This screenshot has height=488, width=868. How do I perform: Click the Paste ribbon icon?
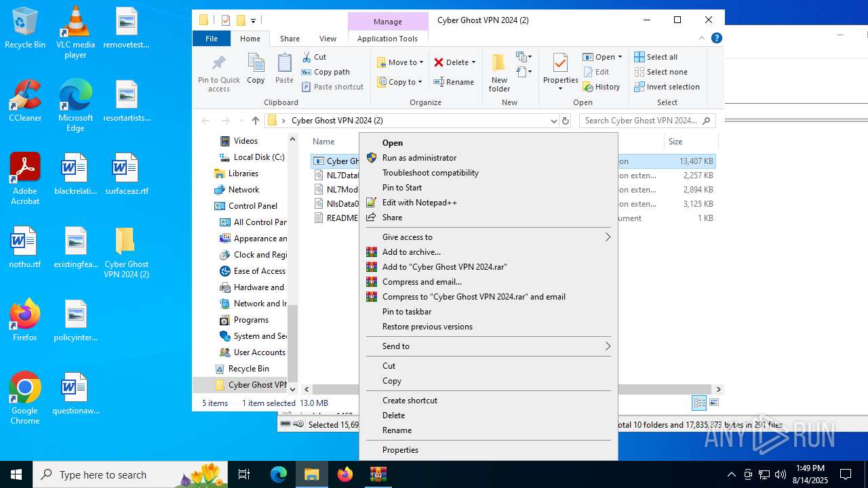[284, 69]
